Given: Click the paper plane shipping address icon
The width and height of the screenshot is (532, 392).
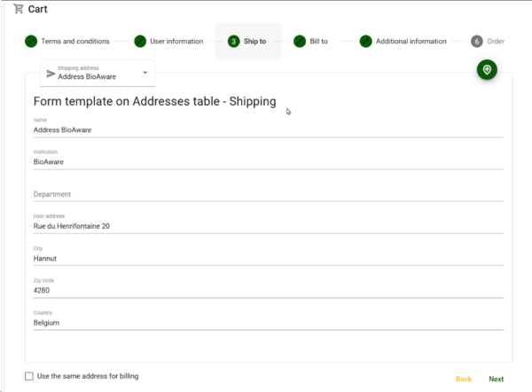Looking at the screenshot, I should [x=51, y=74].
